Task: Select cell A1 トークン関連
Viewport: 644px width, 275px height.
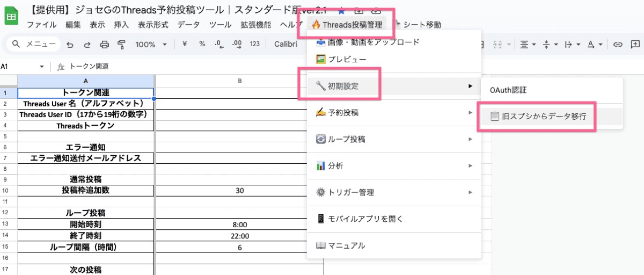Action: point(86,92)
